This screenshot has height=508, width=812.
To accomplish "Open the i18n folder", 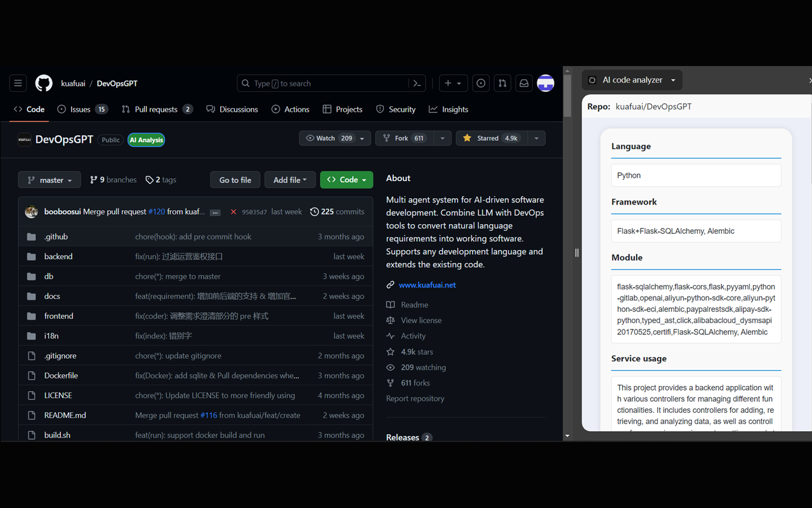I will tap(51, 336).
